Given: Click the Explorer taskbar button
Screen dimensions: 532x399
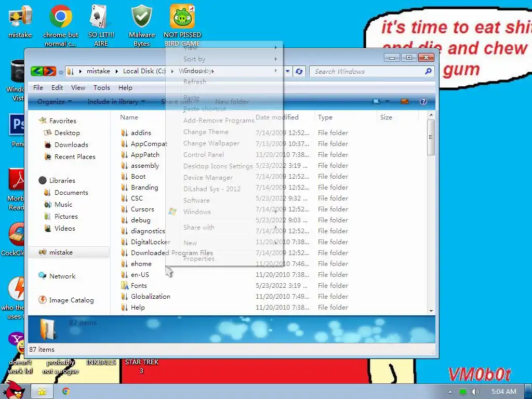Looking at the screenshot, I should coord(42,392).
